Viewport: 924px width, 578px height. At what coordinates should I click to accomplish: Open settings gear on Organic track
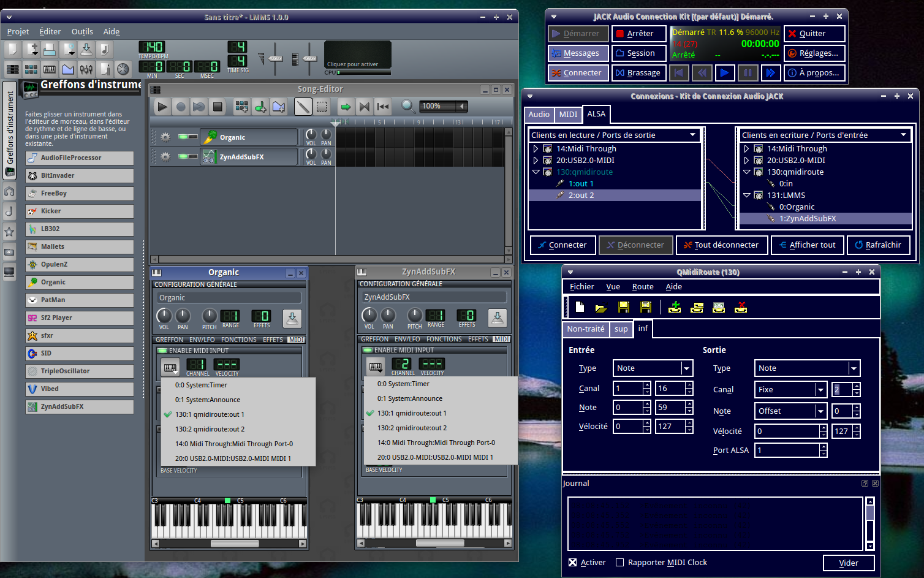tap(165, 137)
